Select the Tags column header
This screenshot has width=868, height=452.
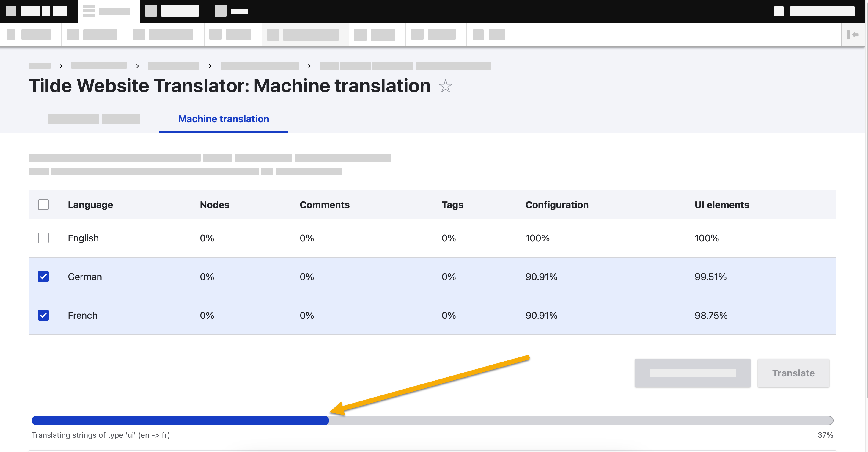pos(452,205)
